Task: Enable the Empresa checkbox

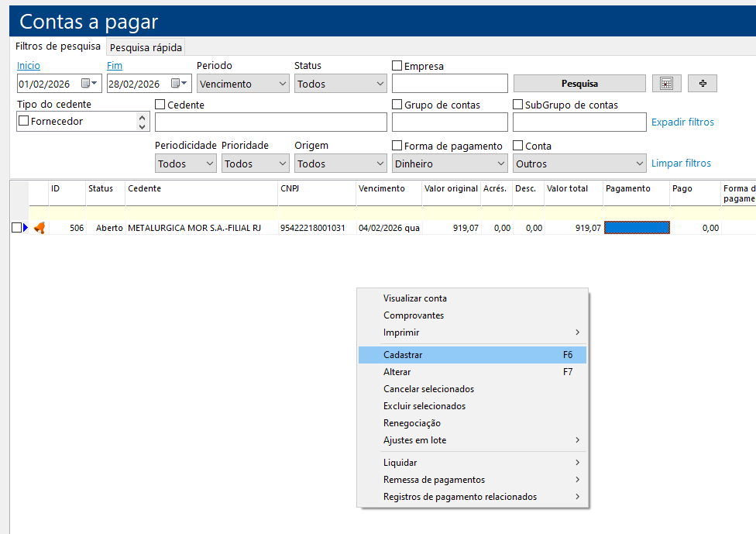Action: [x=397, y=67]
